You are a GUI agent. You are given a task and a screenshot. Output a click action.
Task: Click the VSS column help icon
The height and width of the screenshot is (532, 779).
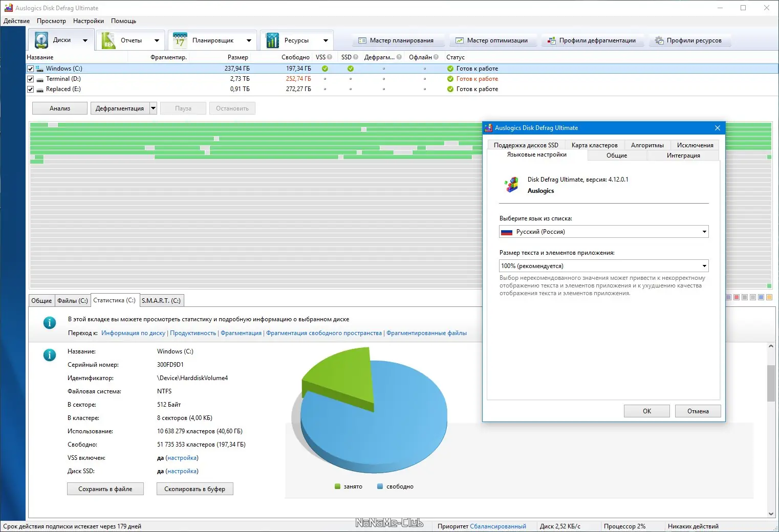pyautogui.click(x=330, y=57)
